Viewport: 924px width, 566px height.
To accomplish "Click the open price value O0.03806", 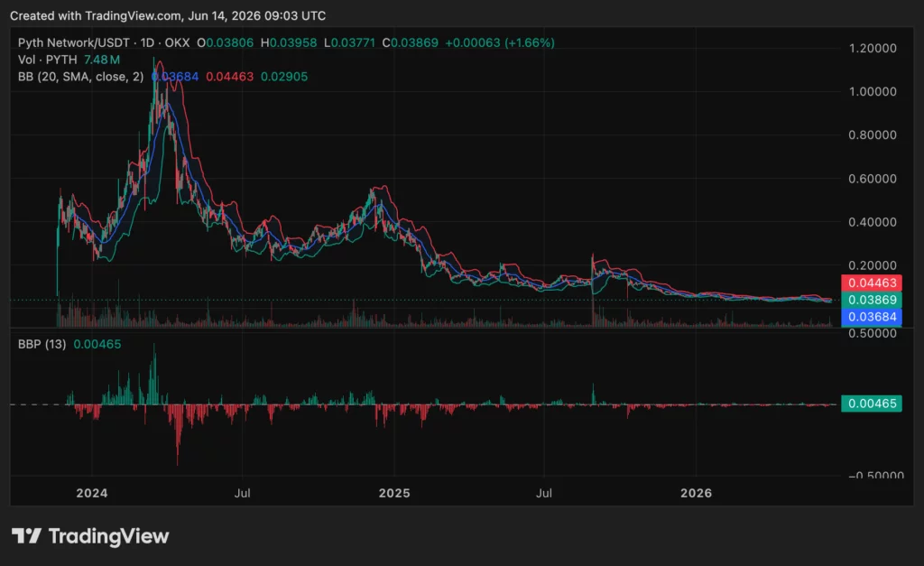I will [225, 43].
